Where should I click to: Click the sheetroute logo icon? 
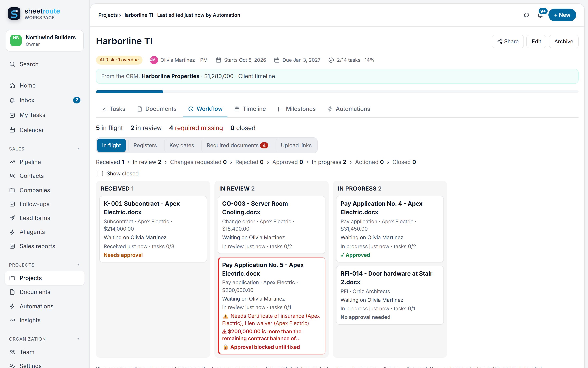(x=14, y=14)
